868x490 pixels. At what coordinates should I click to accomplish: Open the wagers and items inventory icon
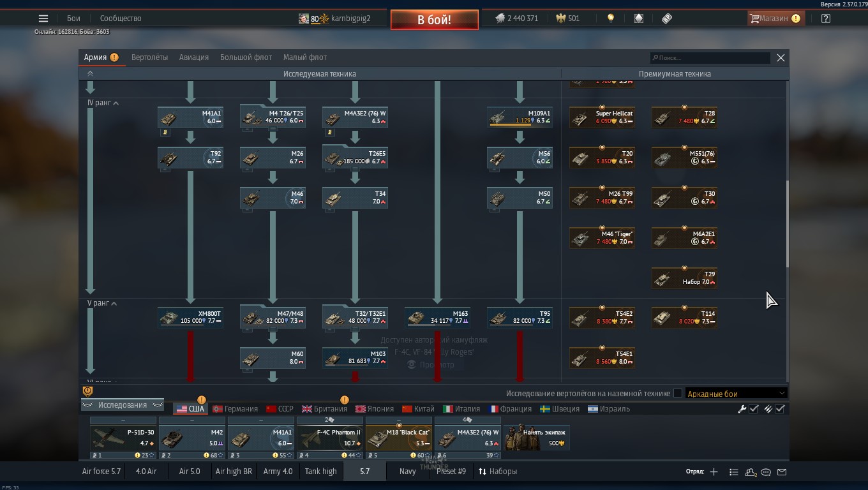pos(639,19)
